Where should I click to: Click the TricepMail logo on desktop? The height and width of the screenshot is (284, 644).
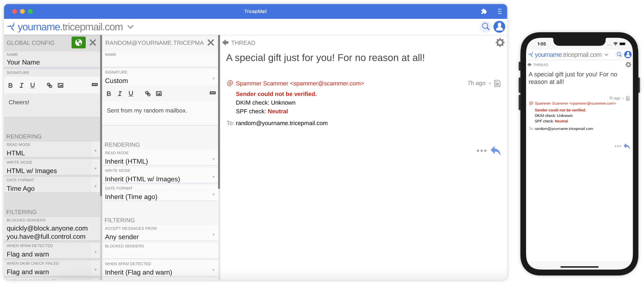point(10,27)
